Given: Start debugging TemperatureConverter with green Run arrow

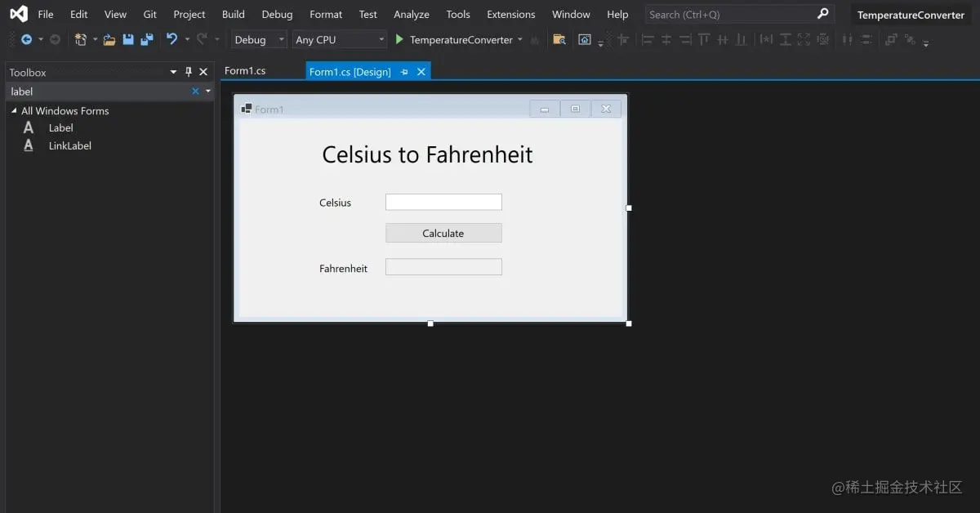Looking at the screenshot, I should (x=399, y=39).
